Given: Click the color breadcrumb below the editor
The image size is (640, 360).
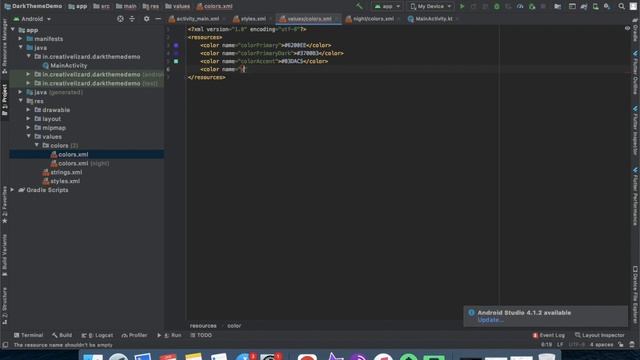Looking at the screenshot, I should tap(234, 326).
